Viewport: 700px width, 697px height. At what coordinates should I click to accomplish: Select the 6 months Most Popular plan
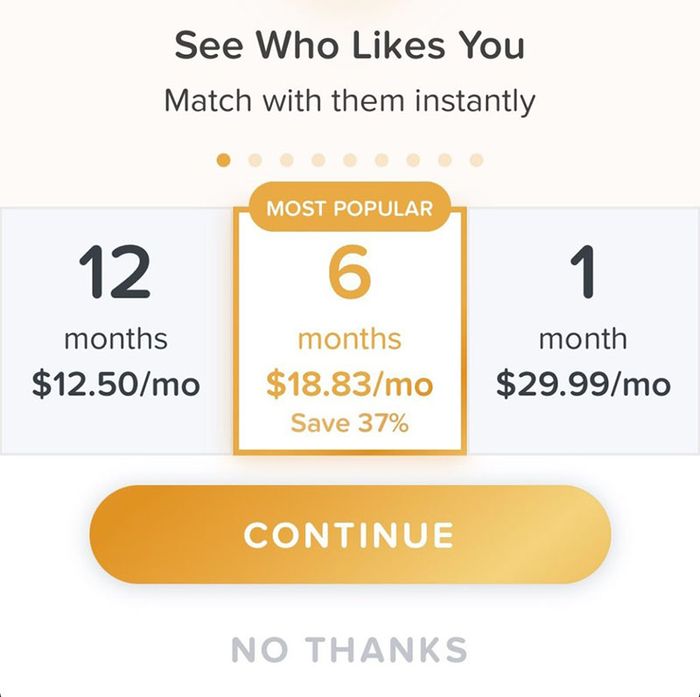tap(350, 330)
